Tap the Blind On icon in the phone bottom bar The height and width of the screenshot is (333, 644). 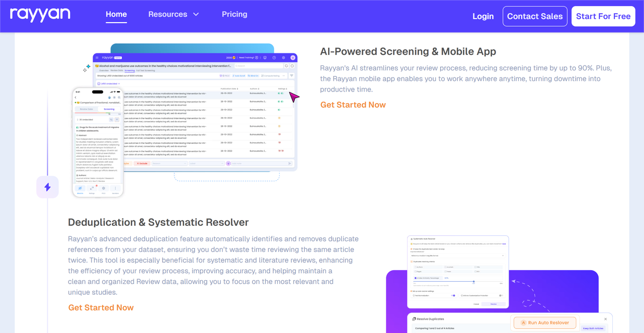(x=80, y=189)
